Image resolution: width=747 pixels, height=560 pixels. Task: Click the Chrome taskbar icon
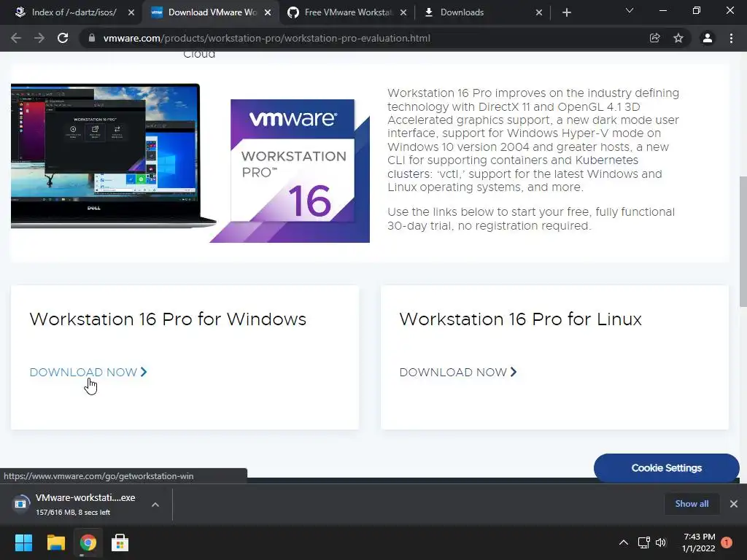coord(88,542)
